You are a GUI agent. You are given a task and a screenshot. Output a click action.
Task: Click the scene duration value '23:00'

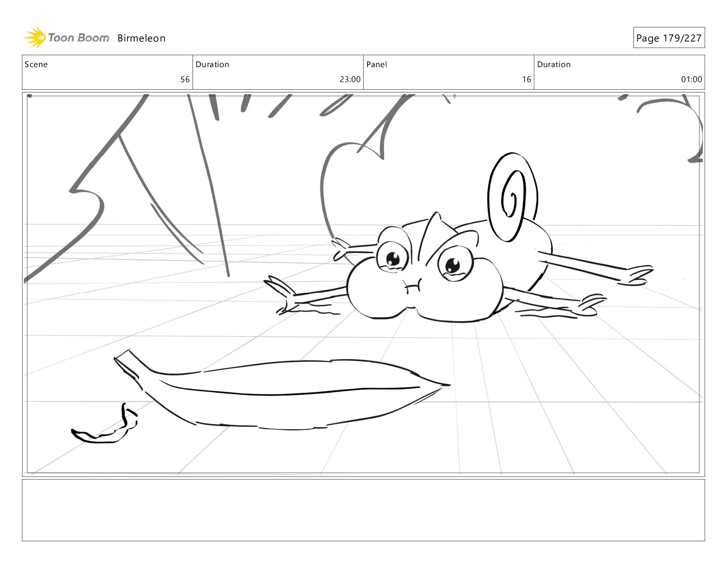point(350,79)
